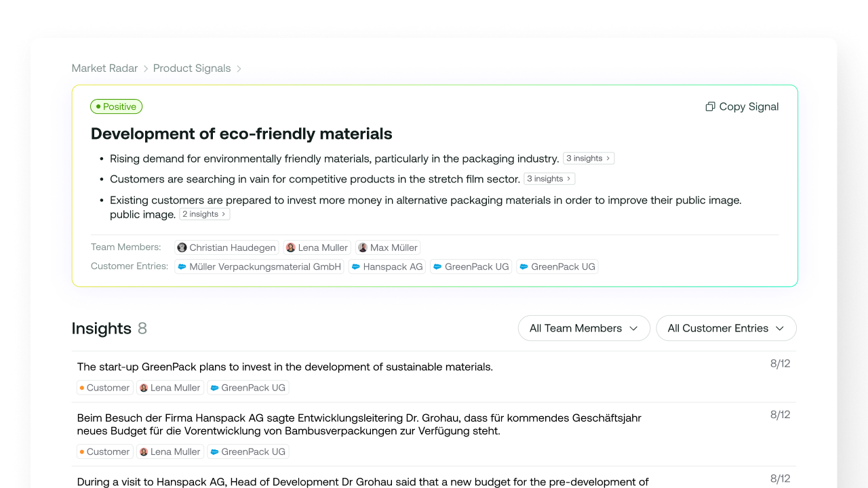868x488 pixels.
Task: Open insight about GreenPack start-up investment
Action: 285,367
